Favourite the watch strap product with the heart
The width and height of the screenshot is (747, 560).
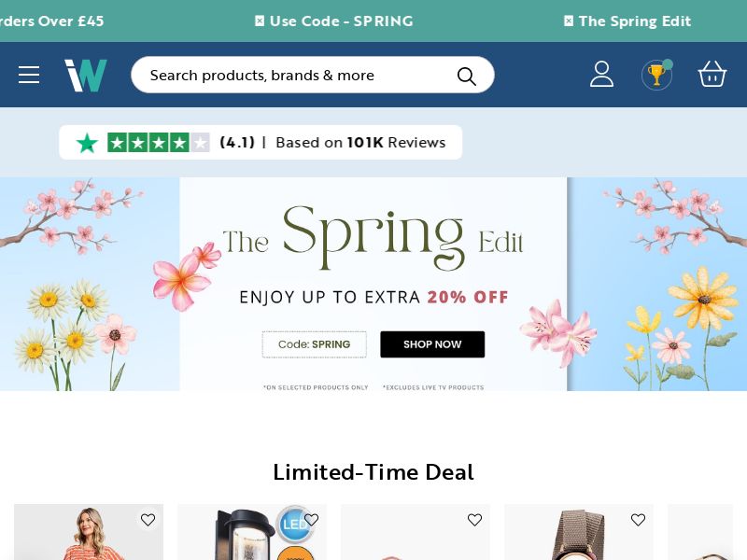pos(638,520)
